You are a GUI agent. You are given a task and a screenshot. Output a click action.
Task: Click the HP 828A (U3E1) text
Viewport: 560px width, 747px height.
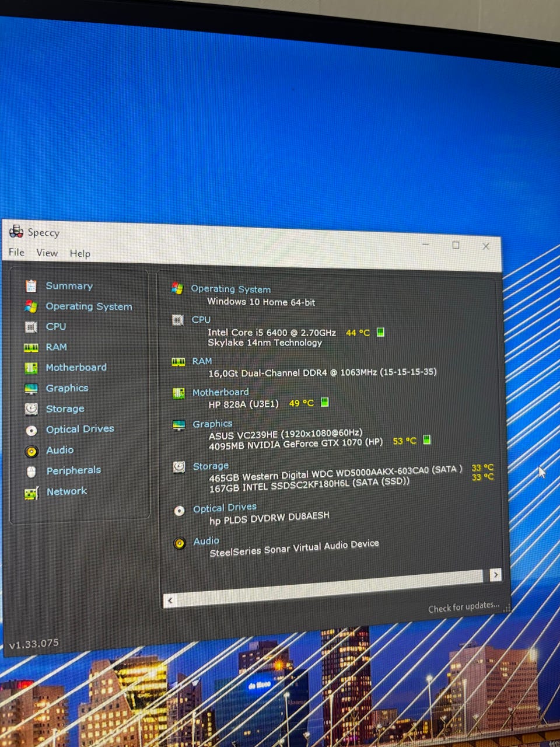click(243, 404)
